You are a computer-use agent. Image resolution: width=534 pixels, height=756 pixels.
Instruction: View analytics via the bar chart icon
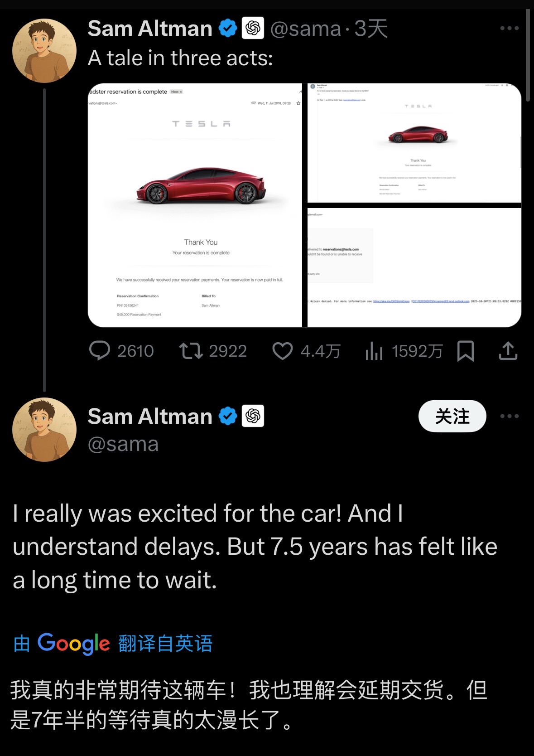tap(374, 351)
